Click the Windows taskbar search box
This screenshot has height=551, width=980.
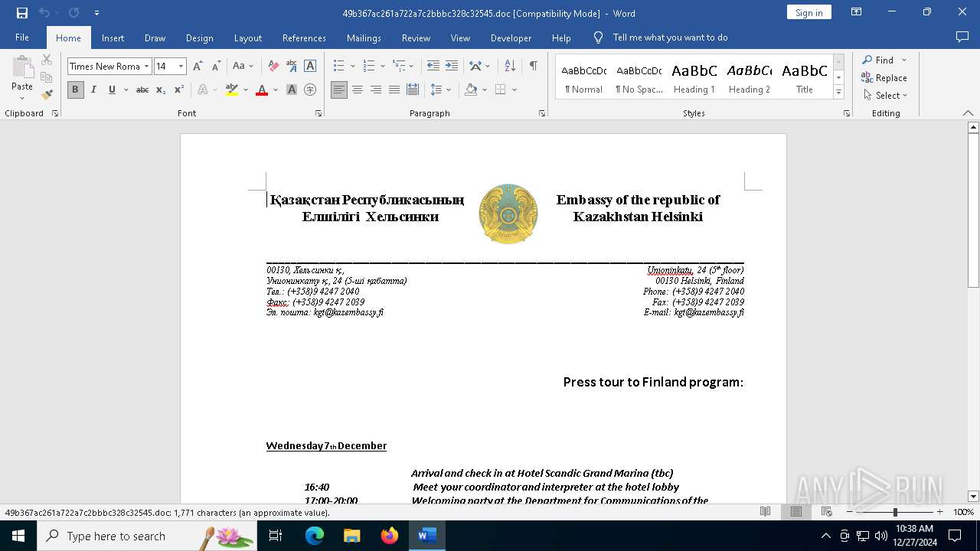click(147, 536)
